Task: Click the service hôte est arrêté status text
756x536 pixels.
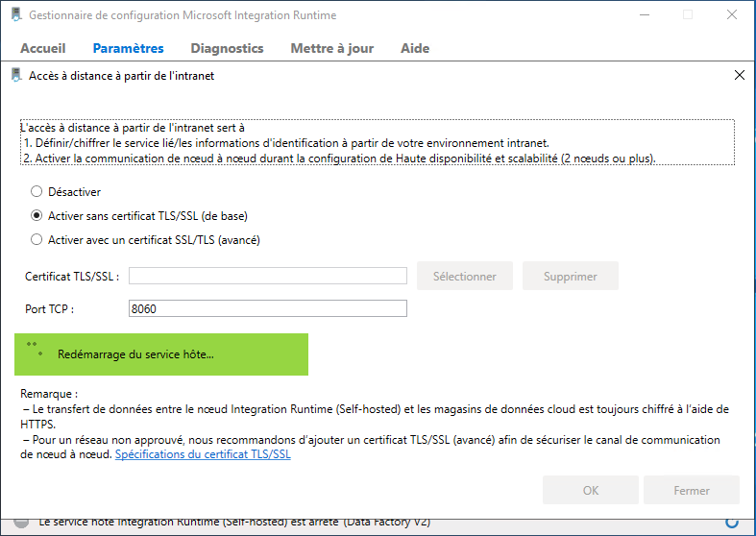Action: pos(234,523)
